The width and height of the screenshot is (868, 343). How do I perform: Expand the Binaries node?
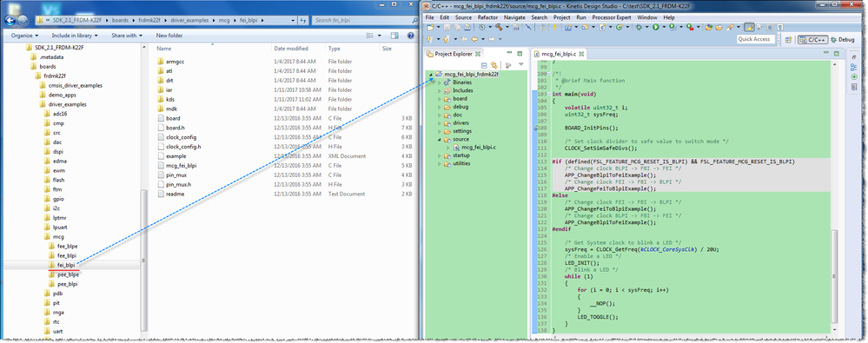tap(440, 82)
